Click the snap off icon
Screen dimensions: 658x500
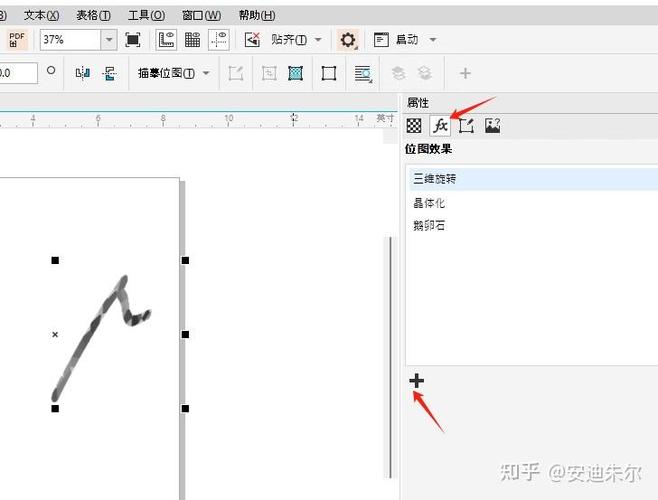252,40
